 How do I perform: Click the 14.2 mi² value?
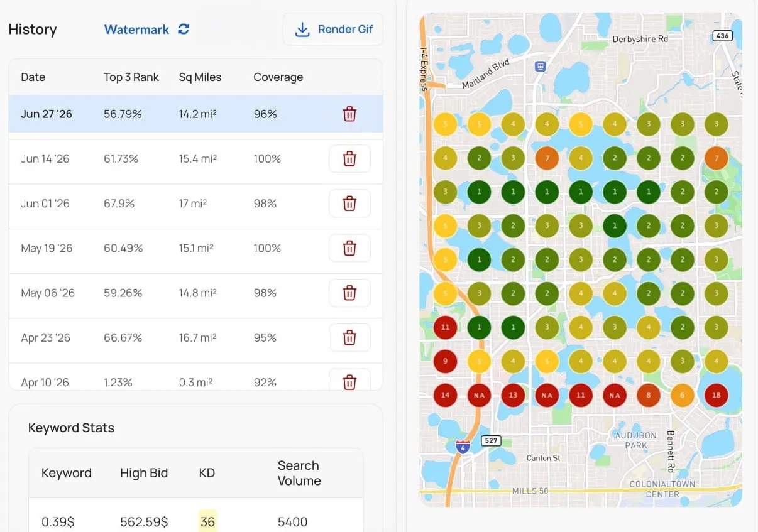coord(198,114)
